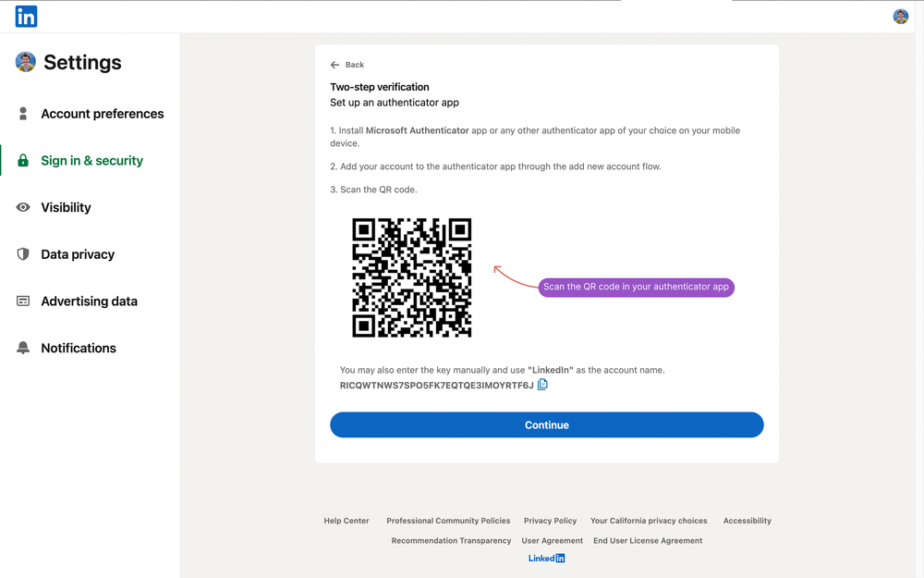
Task: Copy the manual setup key using clipboard icon
Action: tap(542, 384)
